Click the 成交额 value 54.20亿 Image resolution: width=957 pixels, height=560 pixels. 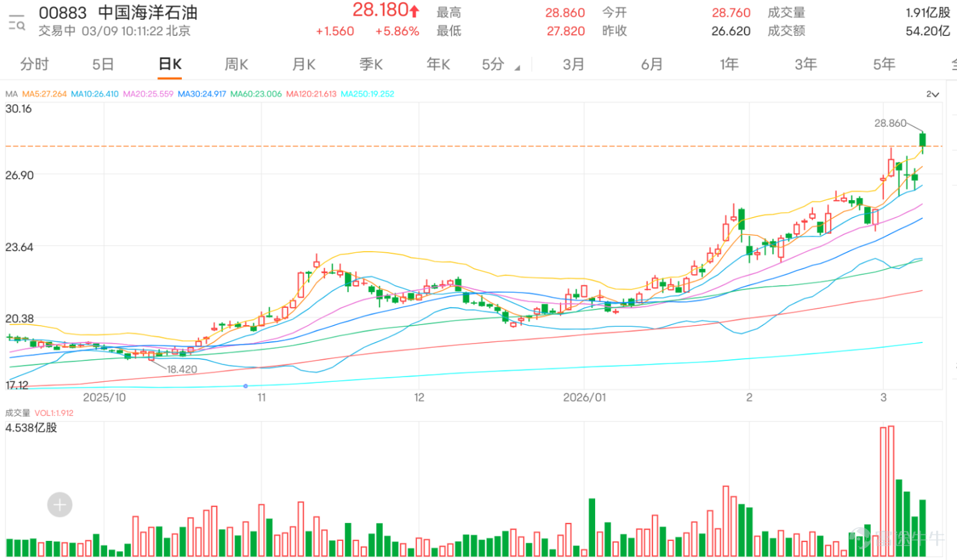point(928,31)
